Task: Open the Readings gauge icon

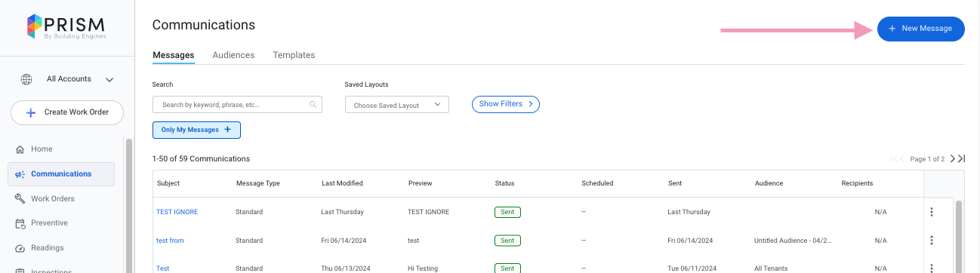Action: tap(20, 248)
